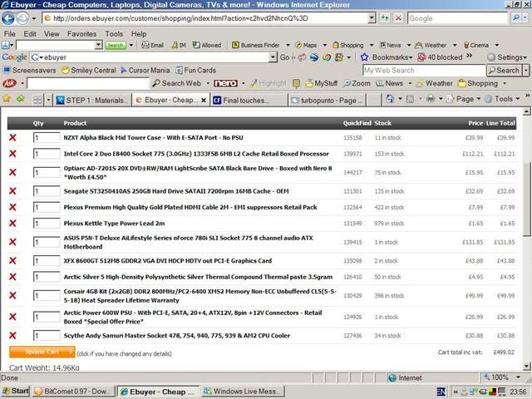Click the scrollbar down arrow
This screenshot has width=532, height=399.
click(526, 366)
